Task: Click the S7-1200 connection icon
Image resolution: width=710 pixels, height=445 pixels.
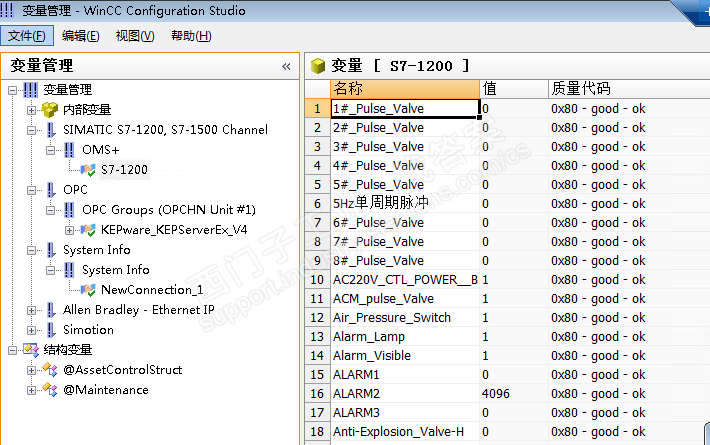Action: point(88,170)
